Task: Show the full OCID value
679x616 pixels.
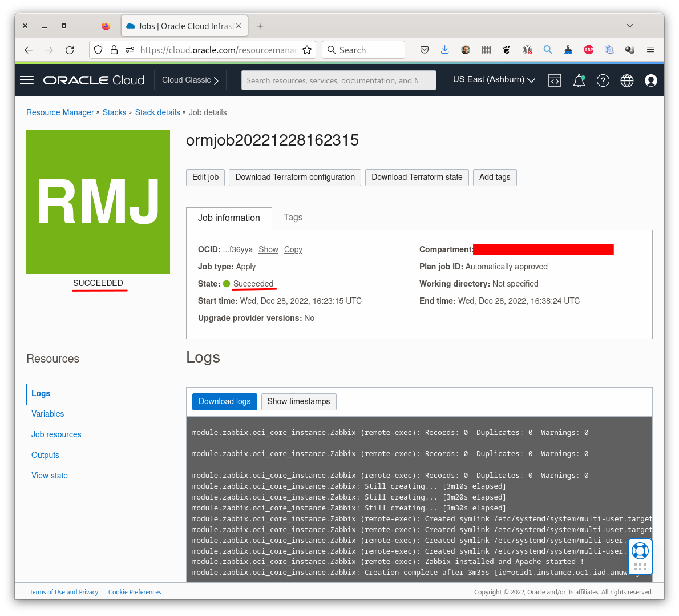Action: pos(268,249)
